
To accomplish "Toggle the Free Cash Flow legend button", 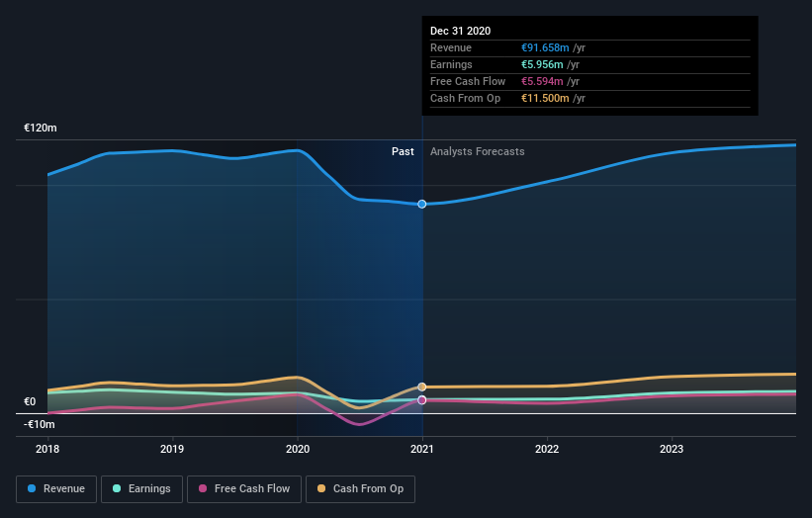I will [244, 489].
